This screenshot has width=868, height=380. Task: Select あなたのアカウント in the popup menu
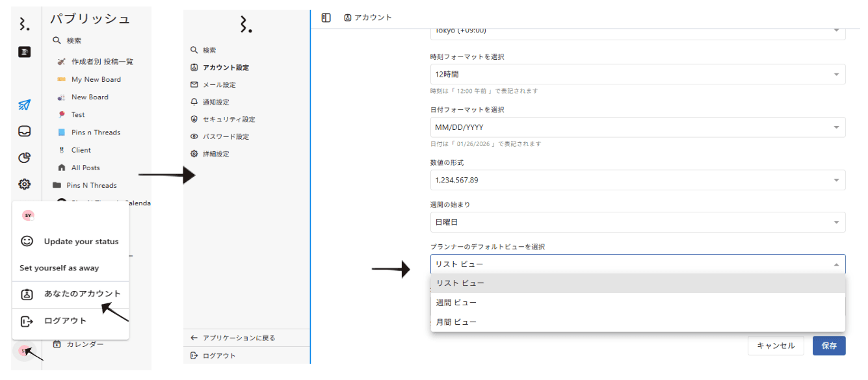[x=82, y=294]
